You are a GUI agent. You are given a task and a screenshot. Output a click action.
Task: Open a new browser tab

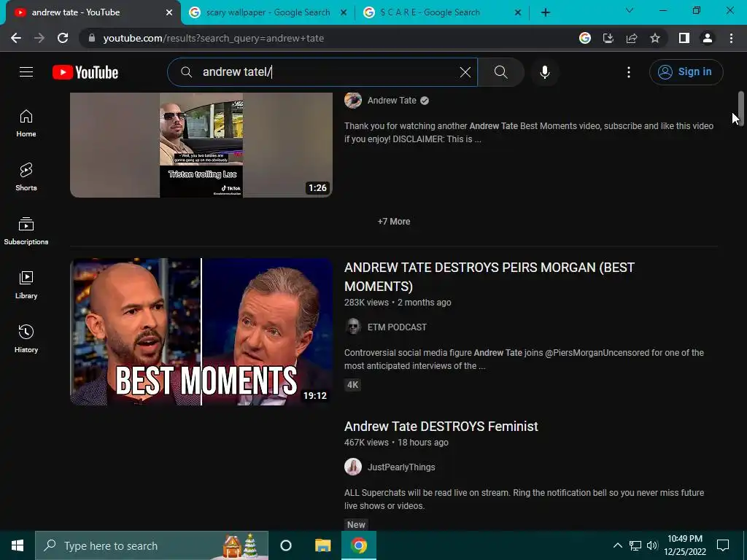546,12
